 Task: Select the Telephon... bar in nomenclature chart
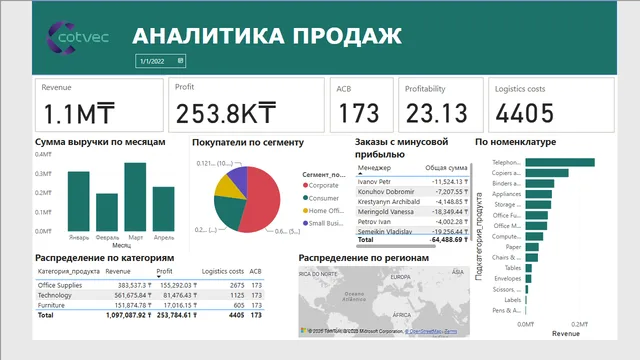click(x=560, y=162)
